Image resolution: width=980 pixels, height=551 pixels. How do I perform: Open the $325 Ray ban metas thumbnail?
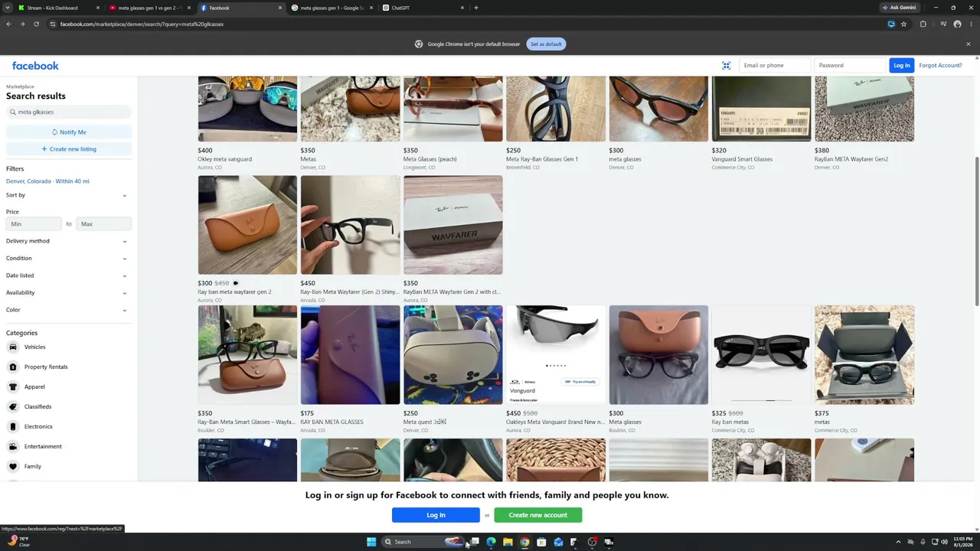pyautogui.click(x=761, y=355)
